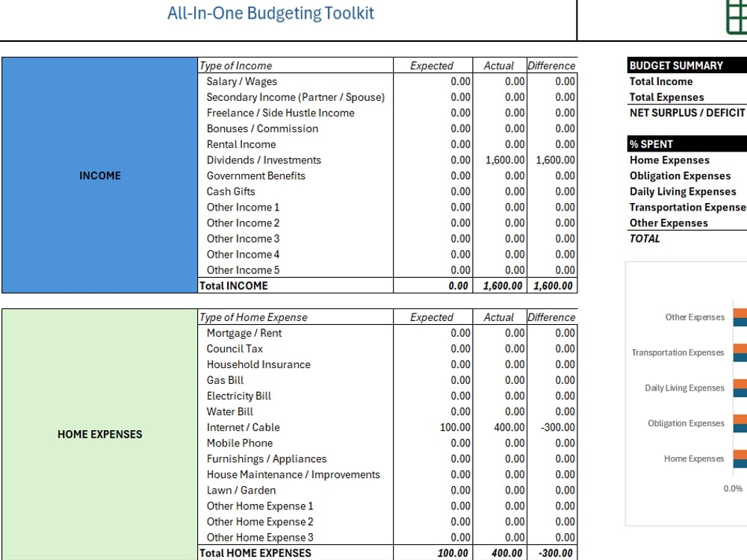Viewport: 747px width, 560px height.
Task: Select Daily Living Expenses in % SPENT list
Action: (x=683, y=191)
